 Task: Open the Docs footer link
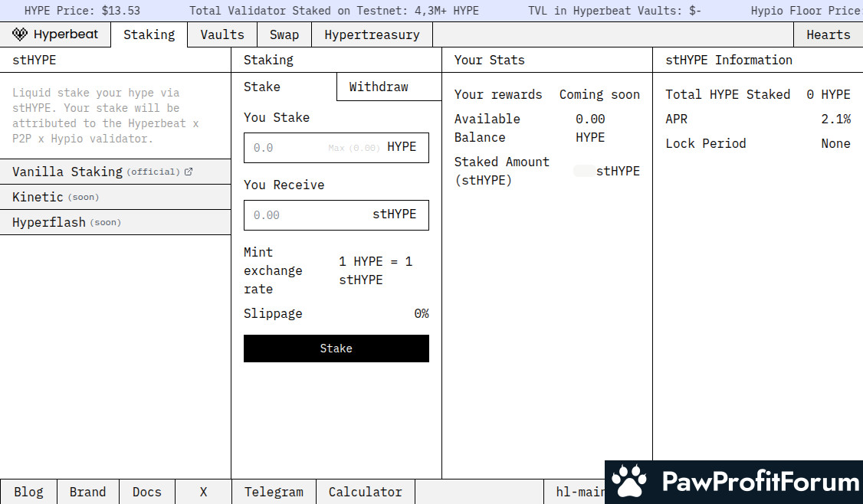click(x=147, y=492)
